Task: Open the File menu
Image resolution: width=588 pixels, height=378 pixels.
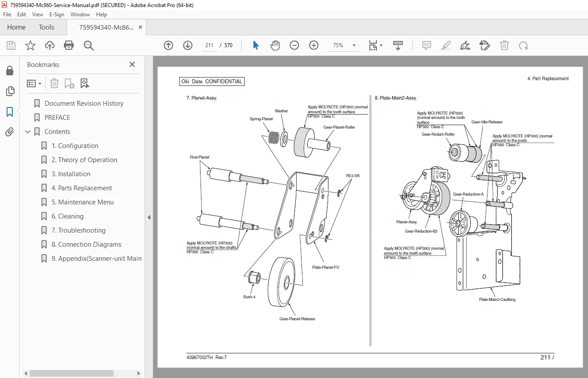Action: pos(7,15)
